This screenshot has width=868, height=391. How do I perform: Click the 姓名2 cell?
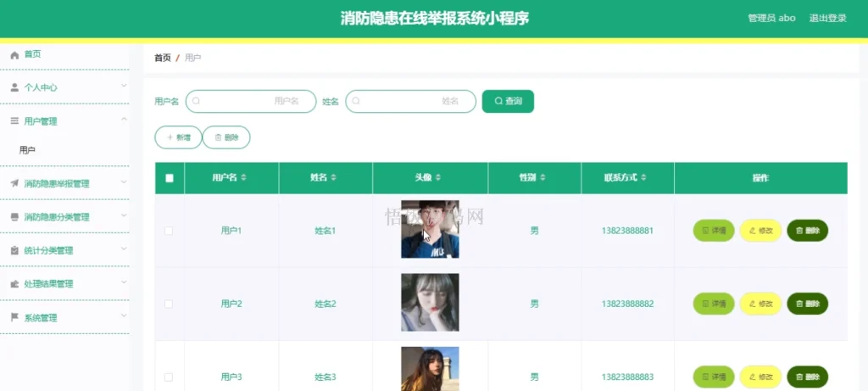(325, 304)
